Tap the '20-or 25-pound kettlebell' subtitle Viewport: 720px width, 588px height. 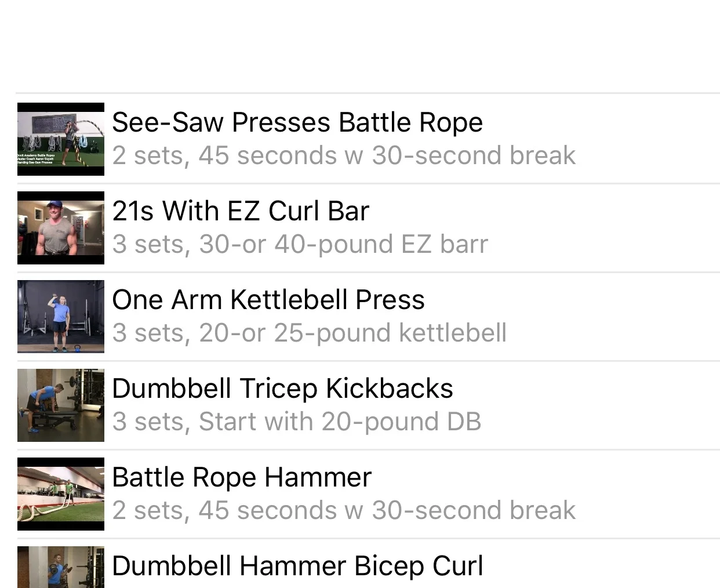pos(353,333)
